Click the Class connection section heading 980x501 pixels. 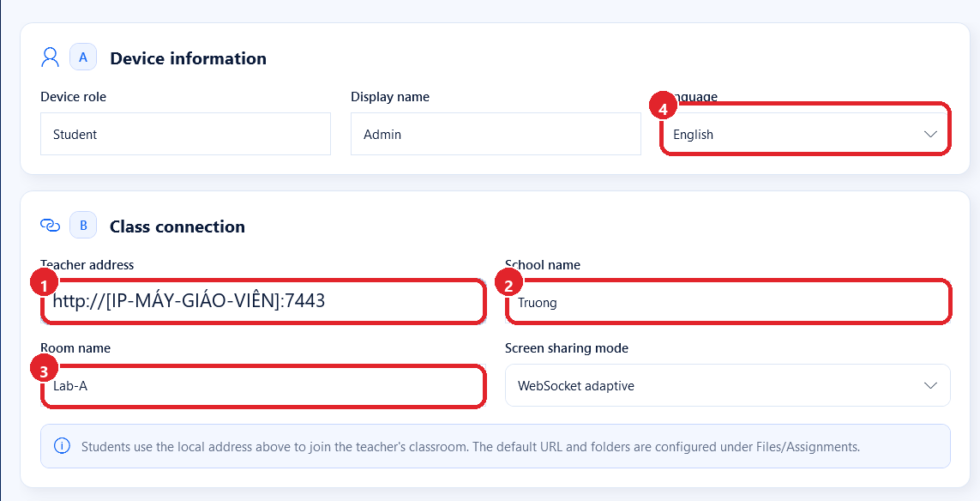pos(177,226)
